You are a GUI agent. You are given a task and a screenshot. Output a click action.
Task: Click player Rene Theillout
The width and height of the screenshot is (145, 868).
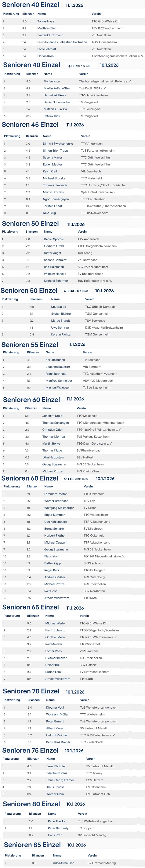click(x=58, y=821)
